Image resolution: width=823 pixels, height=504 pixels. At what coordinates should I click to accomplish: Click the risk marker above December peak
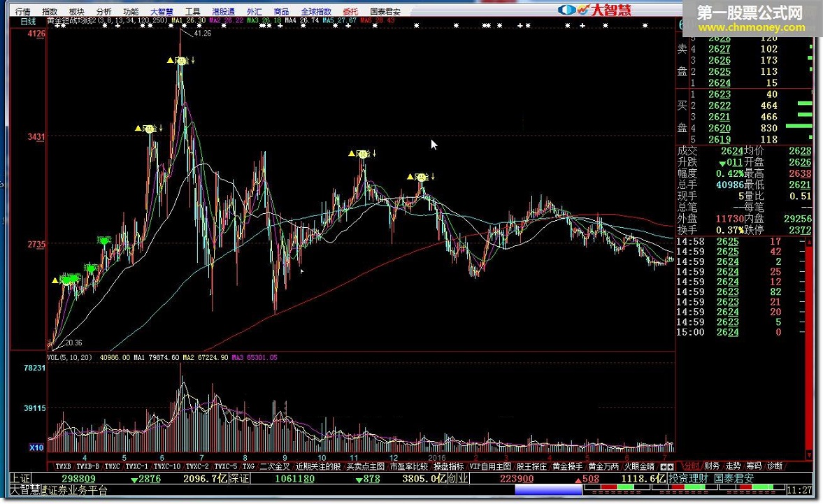421,177
